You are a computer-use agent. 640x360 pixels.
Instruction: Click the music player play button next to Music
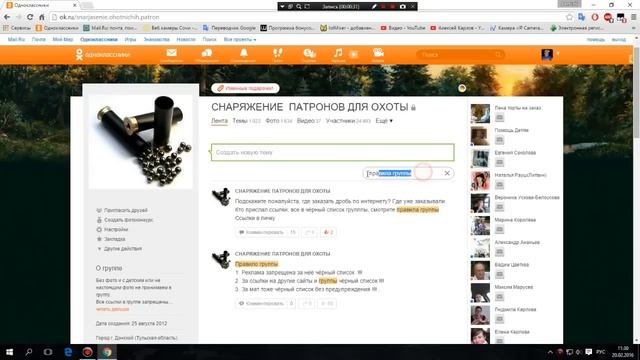pyautogui.click(x=354, y=54)
